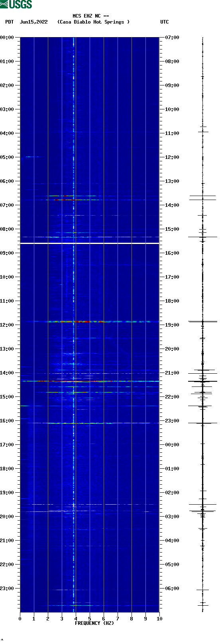Click the '11:00' PDT time label

pyautogui.click(x=7, y=301)
